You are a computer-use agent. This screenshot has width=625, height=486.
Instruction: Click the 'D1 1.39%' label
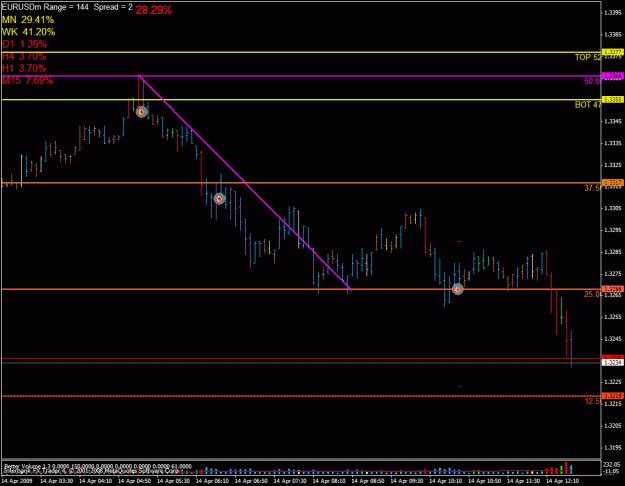(x=24, y=44)
